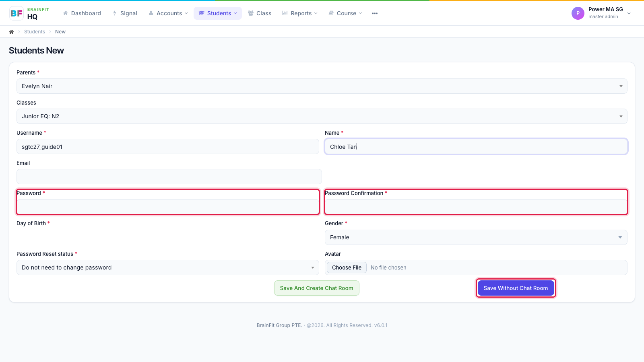Viewport: 644px width, 362px height.
Task: Navigate to the Class page
Action: 260,13
